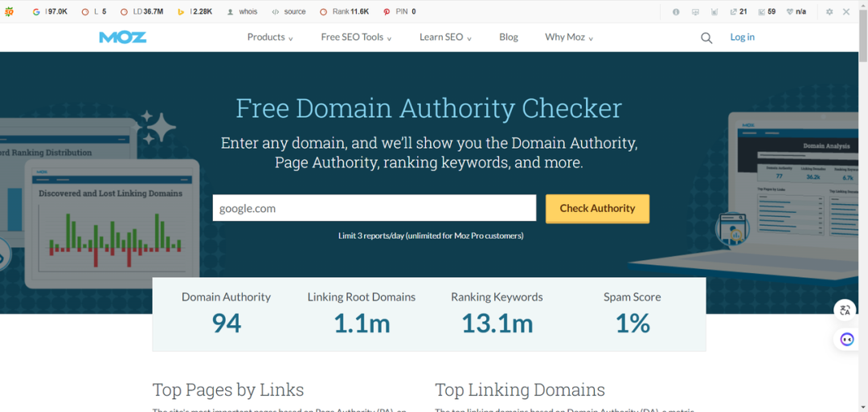
Task: Click the LD 36.7M parameter
Action: (x=141, y=11)
